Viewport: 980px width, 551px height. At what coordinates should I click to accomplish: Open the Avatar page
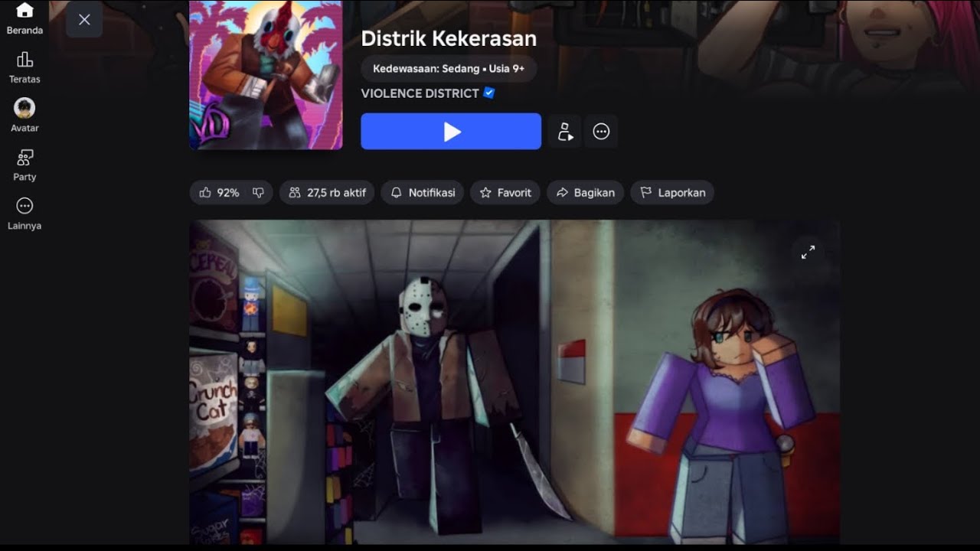point(24,116)
